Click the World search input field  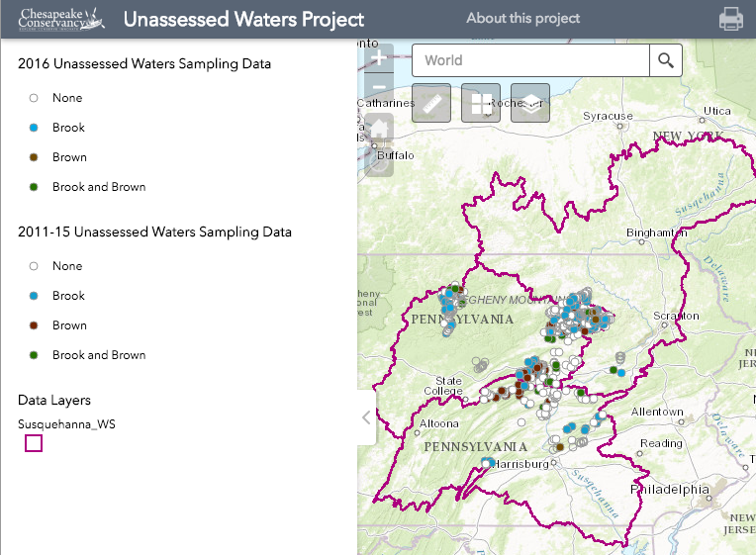tap(530, 60)
